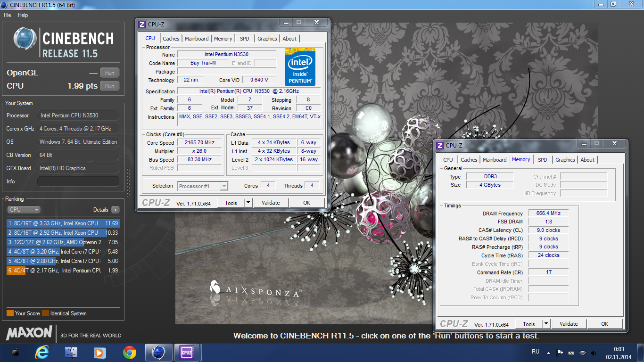Viewport: 644px width, 362px height.
Task: Switch to Caches tab in front CPU-Z window
Action: (x=171, y=39)
